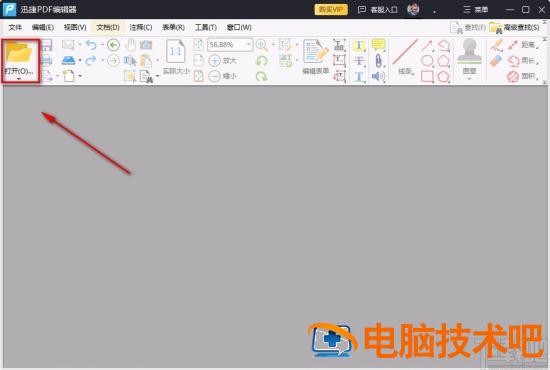Click the rotate clockwise icon
550x370 pixels.
(262, 76)
